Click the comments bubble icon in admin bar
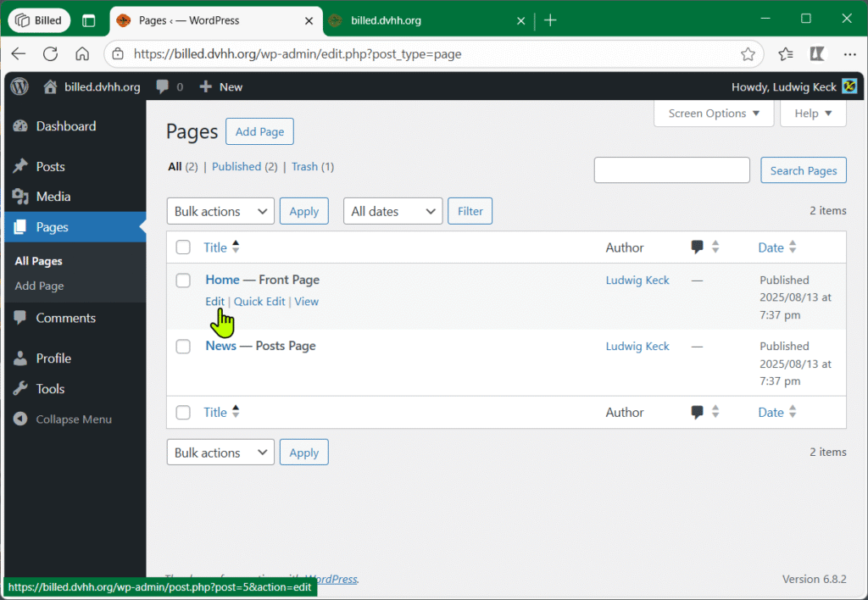 tap(162, 86)
